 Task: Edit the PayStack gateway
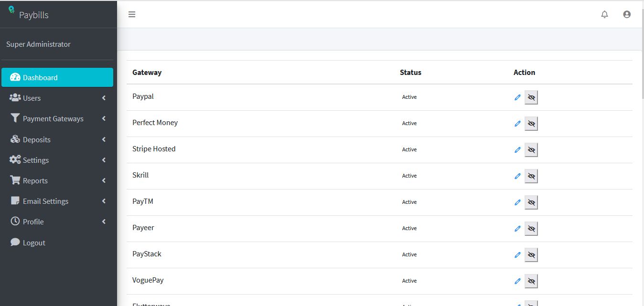pos(517,255)
